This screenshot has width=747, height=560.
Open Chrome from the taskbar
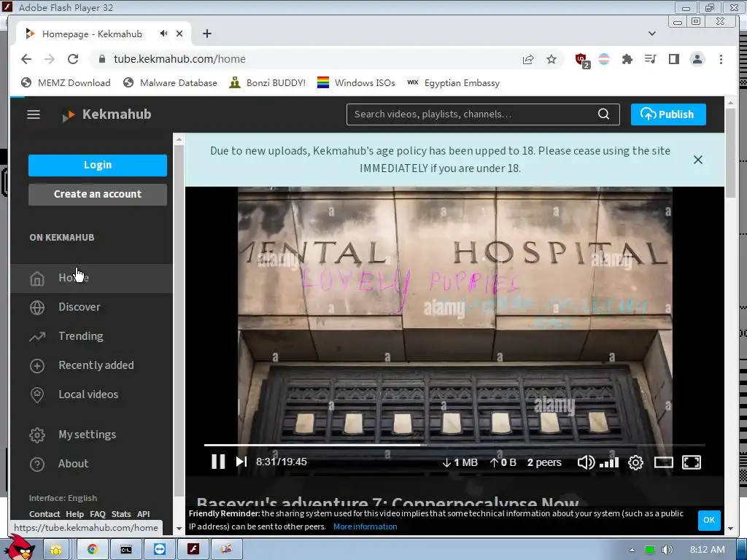[x=93, y=550]
